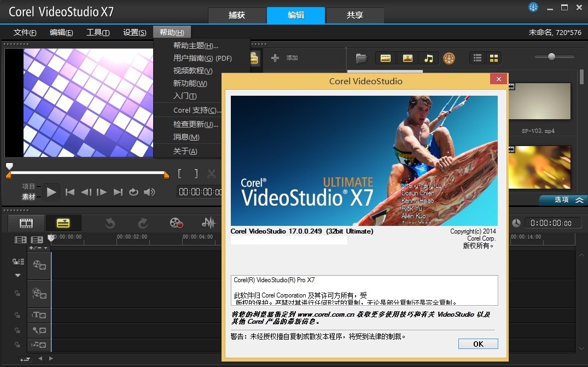The width and height of the screenshot is (588, 367).
Task: Toggle ripple editing for all tracks
Action: pos(19,261)
